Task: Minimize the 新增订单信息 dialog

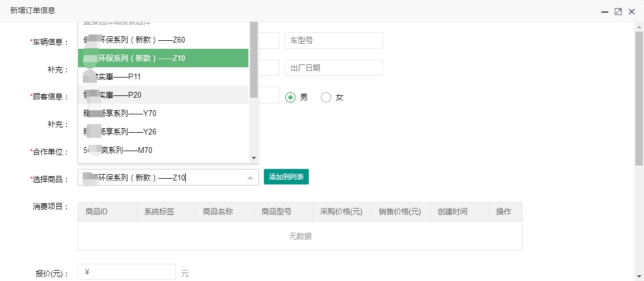Action: pos(604,11)
